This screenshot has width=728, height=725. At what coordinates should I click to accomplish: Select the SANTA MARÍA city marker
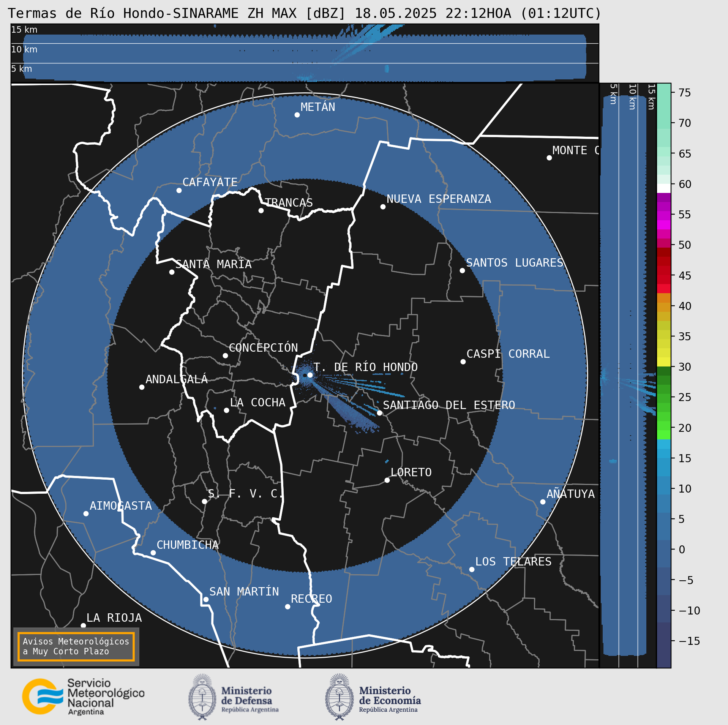pos(172,272)
